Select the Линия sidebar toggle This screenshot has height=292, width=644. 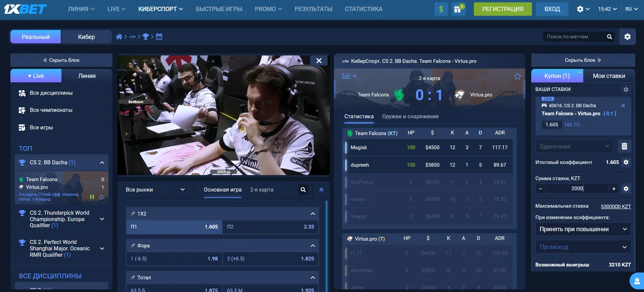[87, 76]
